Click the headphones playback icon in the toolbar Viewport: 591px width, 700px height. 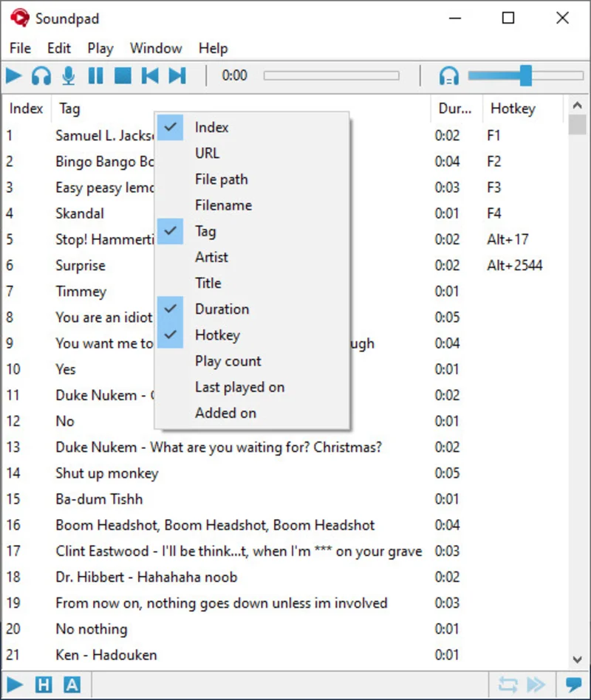[41, 75]
